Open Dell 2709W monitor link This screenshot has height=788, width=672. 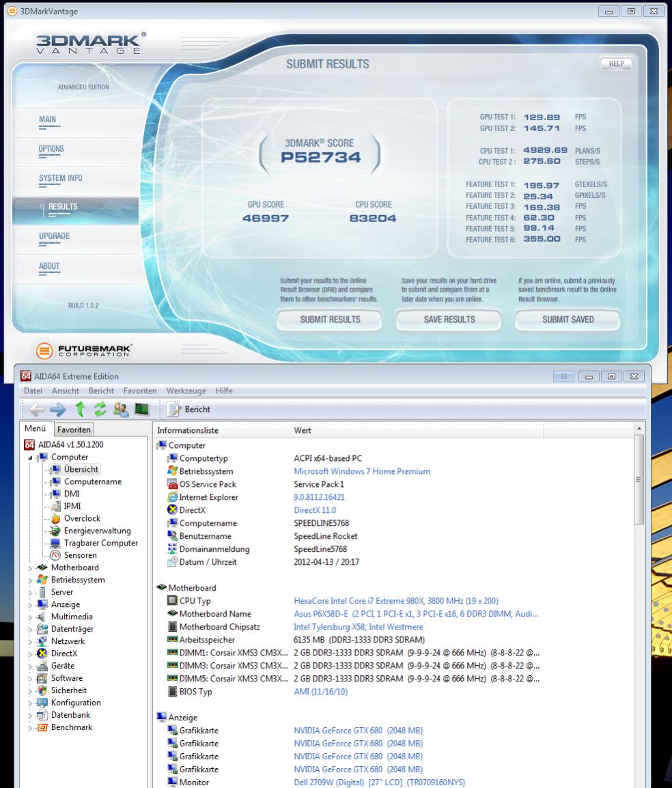[x=379, y=783]
